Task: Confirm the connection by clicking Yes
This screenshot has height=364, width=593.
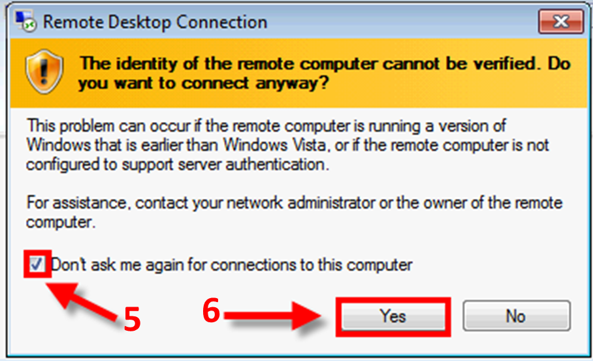Action: tap(393, 316)
